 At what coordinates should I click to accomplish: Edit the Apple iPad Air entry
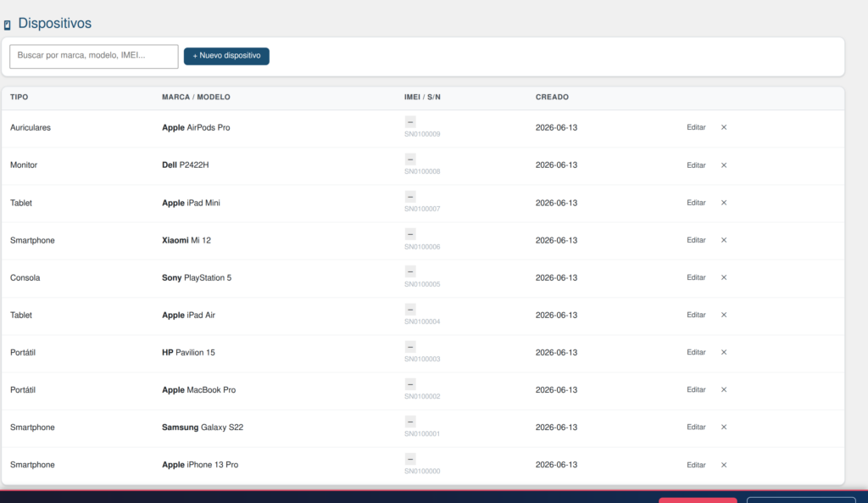point(696,315)
